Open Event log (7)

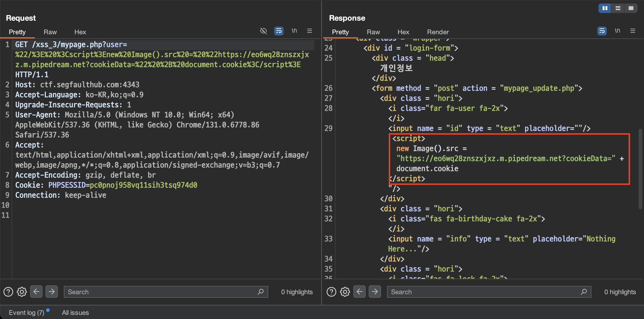[x=27, y=313]
